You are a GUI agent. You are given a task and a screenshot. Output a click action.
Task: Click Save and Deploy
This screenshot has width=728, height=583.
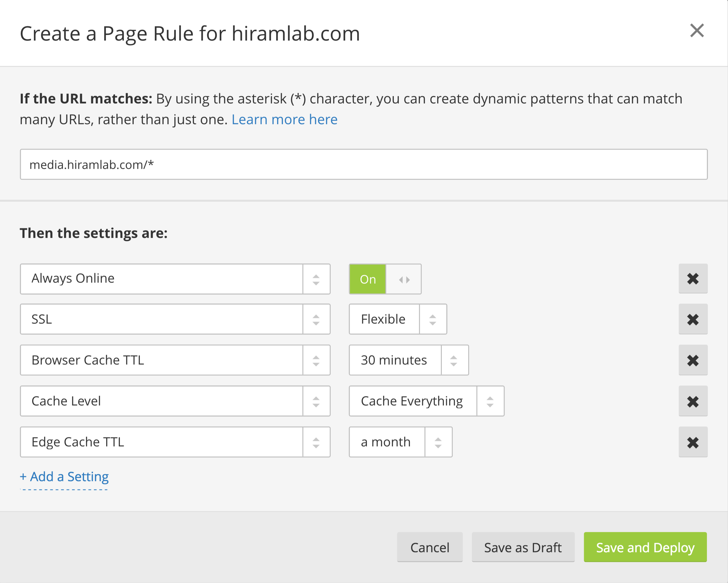[x=645, y=547]
